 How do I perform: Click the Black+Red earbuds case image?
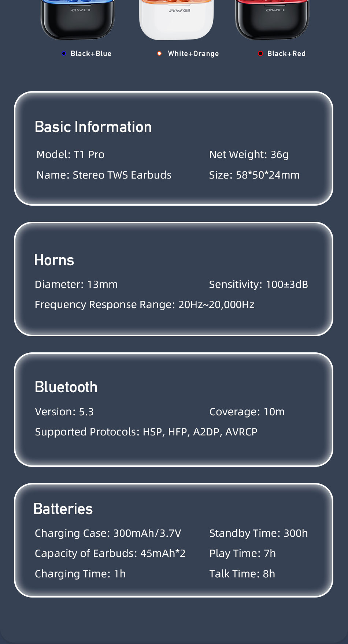[273, 19]
